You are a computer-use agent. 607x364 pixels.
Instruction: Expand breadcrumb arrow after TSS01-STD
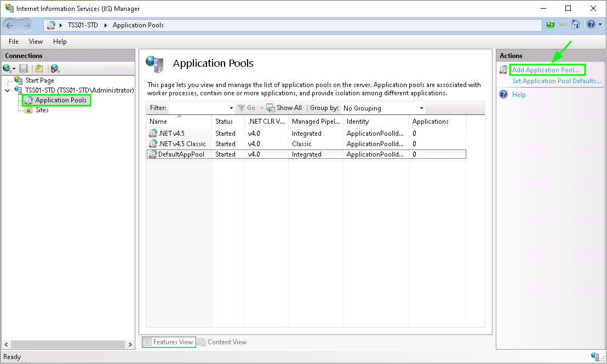click(105, 25)
